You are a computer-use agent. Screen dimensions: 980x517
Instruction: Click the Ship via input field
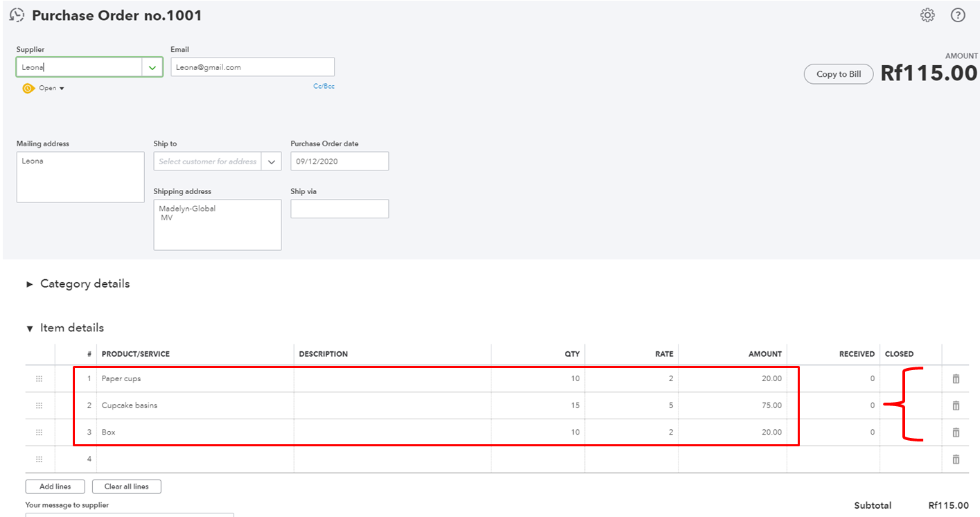(339, 209)
